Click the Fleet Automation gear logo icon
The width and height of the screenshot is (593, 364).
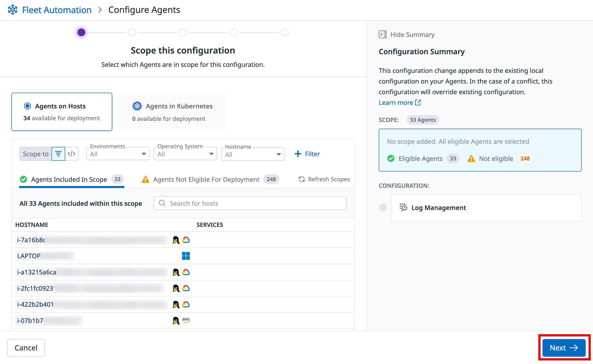tap(12, 10)
